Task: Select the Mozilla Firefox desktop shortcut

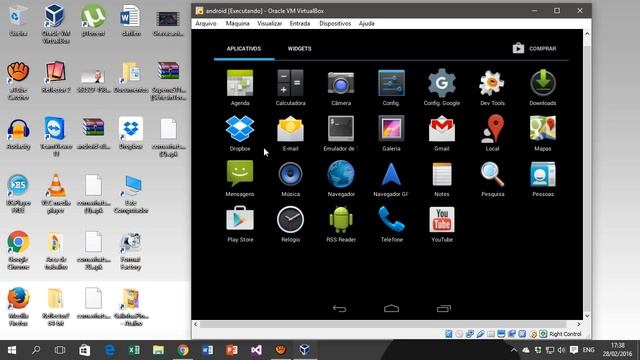Action: click(18, 306)
